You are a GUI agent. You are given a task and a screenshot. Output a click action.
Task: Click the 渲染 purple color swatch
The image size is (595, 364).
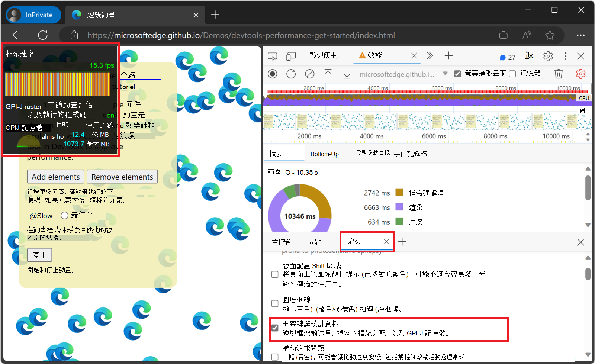pos(399,207)
